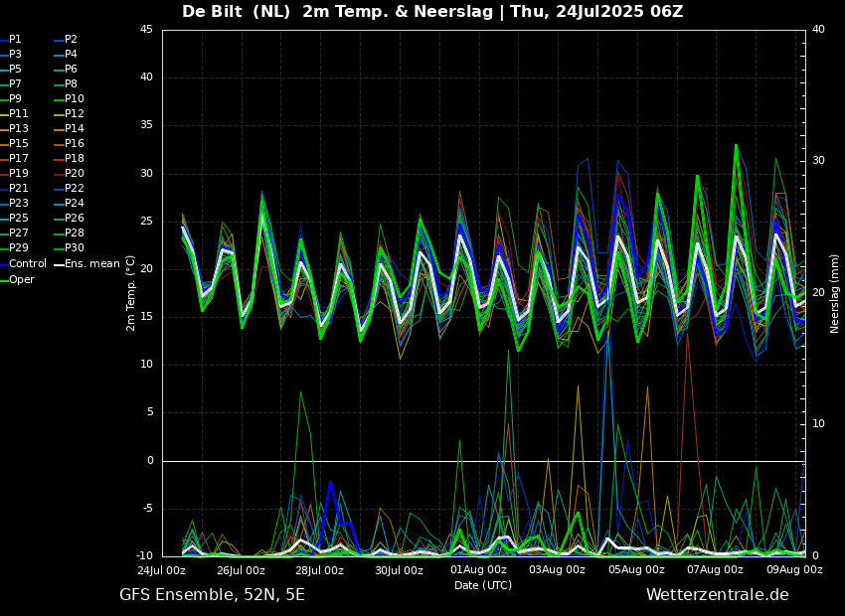
Task: Click the P1 legend entry
Action: pos(15,39)
